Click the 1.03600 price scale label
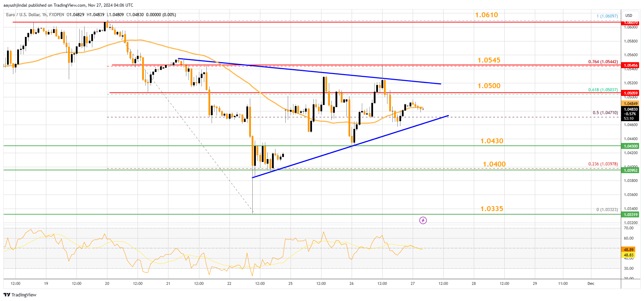Screen dimensions: 644x301 (x=631, y=195)
